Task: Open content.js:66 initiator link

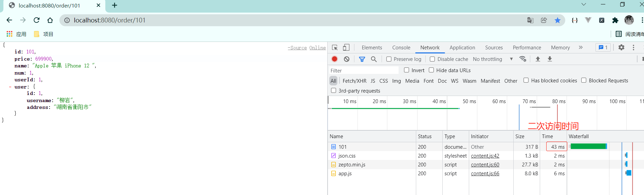Action: [x=485, y=173]
